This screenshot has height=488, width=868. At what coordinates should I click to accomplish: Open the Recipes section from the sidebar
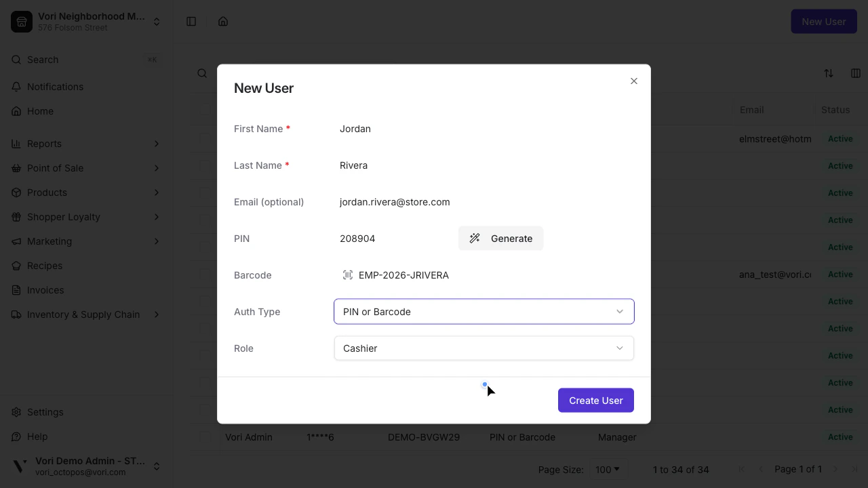(x=45, y=266)
